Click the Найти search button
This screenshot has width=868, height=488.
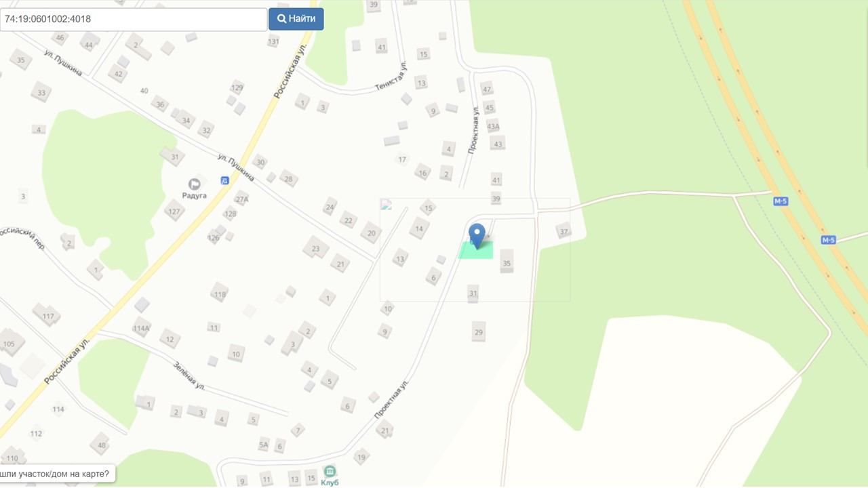[296, 19]
